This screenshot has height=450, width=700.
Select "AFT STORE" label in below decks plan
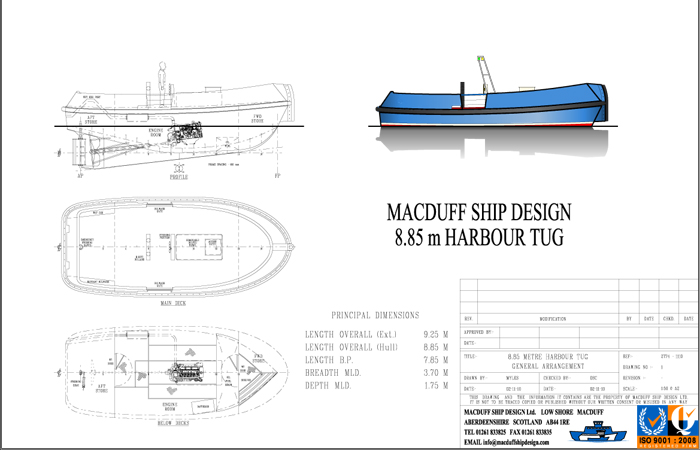[x=102, y=388]
